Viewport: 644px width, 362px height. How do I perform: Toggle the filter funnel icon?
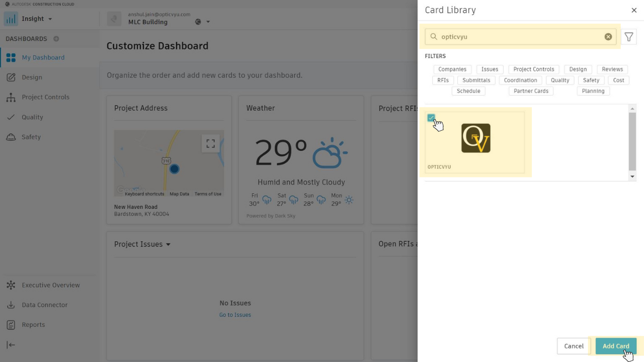tap(629, 37)
